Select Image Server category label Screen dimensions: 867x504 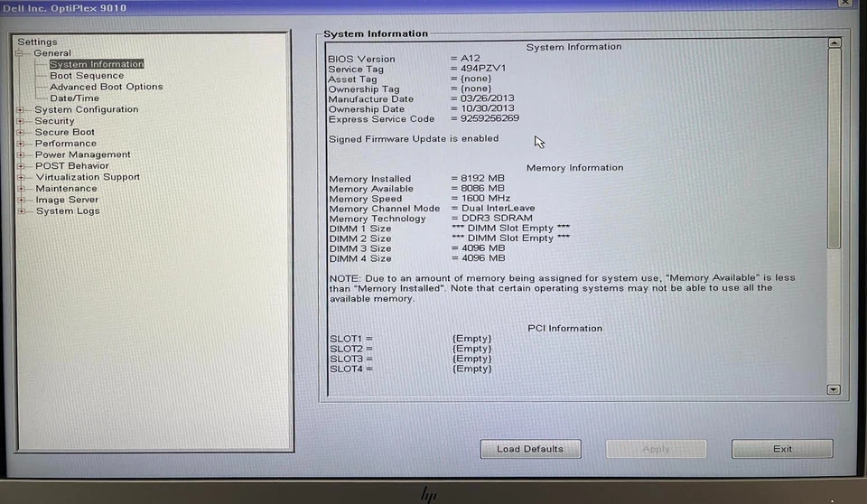pos(67,200)
